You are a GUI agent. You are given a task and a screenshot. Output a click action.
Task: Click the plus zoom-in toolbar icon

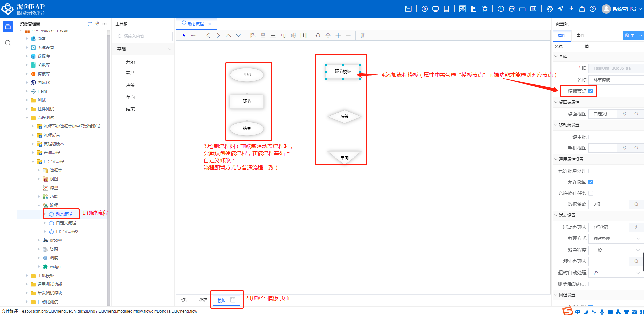pyautogui.click(x=338, y=35)
